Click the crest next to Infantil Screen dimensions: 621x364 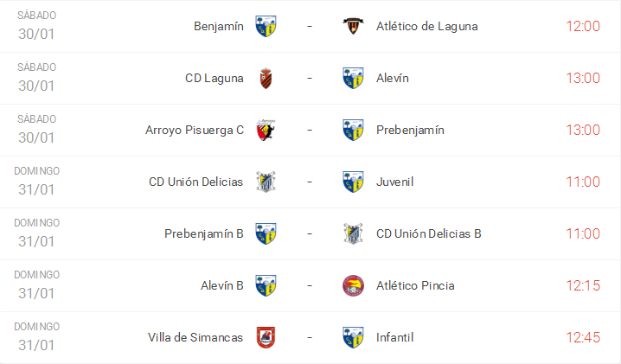(x=352, y=337)
